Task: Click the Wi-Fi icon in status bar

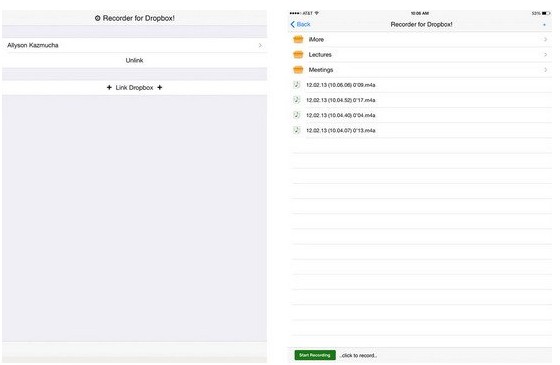Action: pos(316,13)
